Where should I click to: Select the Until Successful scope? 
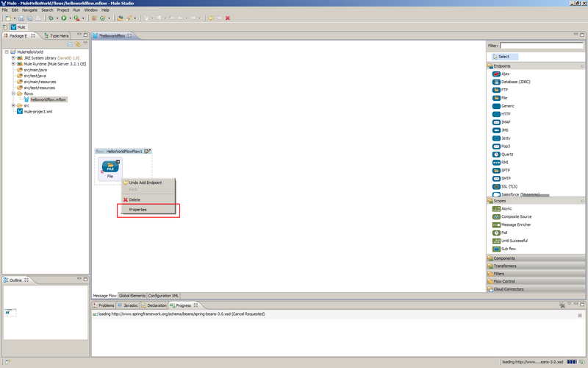point(510,241)
